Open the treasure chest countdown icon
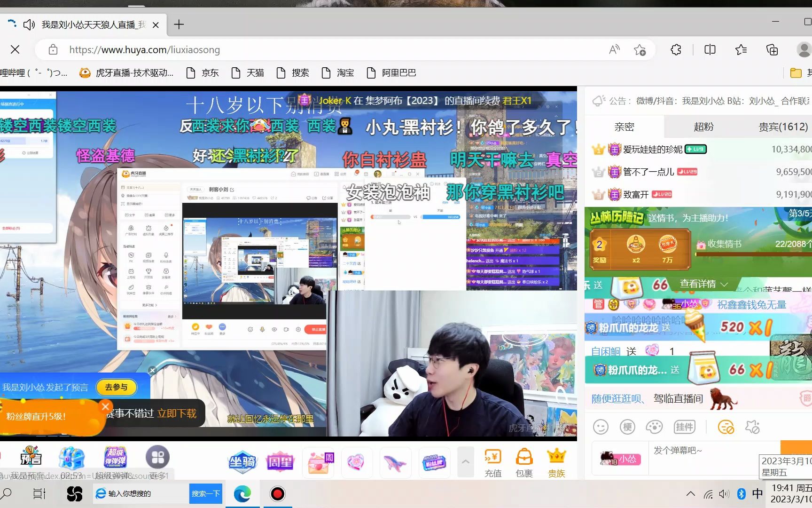Screen dimensions: 812x508 (x=71, y=459)
